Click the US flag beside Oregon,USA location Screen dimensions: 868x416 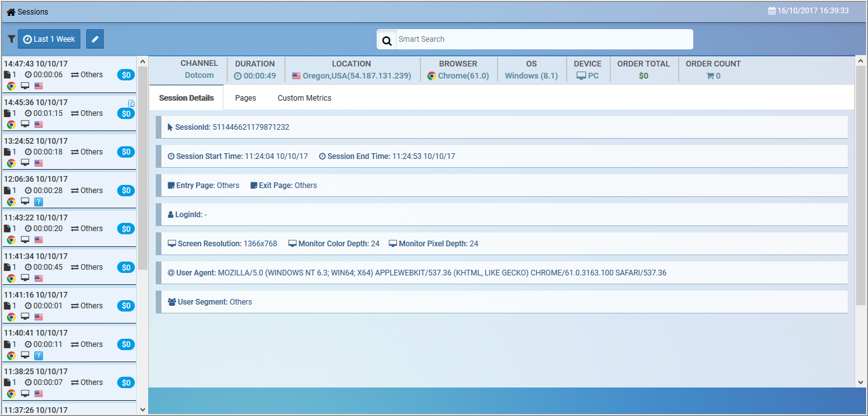tap(296, 76)
